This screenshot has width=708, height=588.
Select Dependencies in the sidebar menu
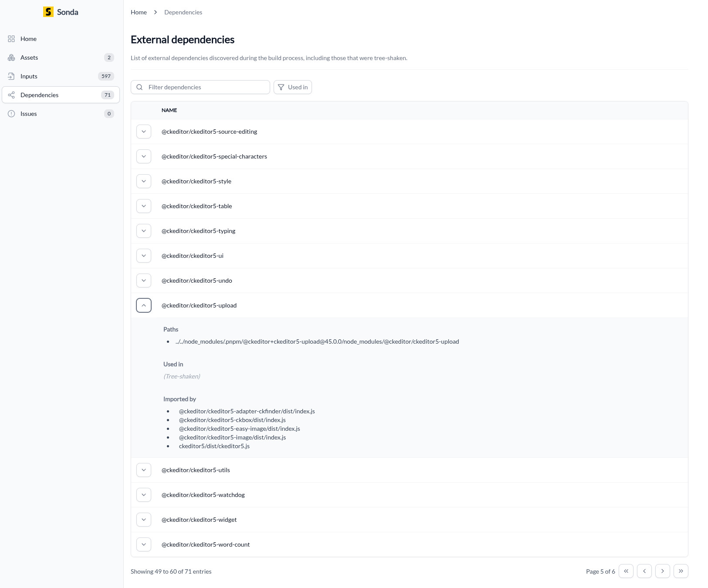click(61, 95)
